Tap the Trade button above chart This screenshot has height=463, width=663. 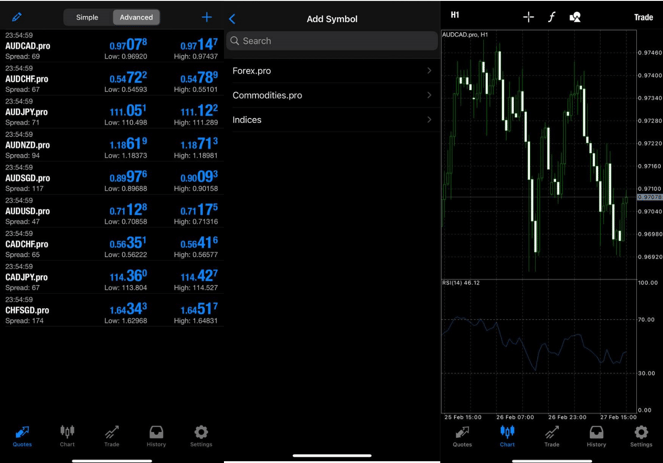643,17
